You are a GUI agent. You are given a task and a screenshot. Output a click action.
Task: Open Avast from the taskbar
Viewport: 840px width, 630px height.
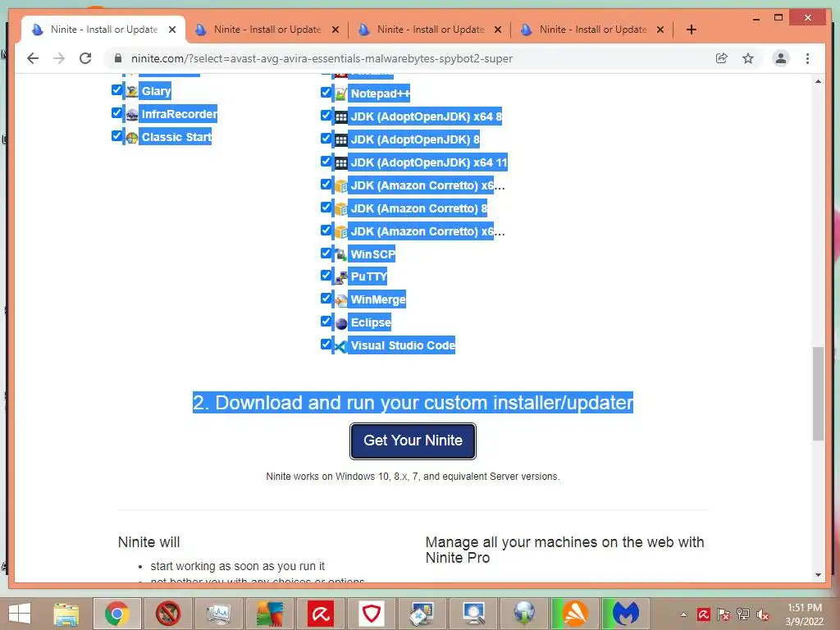tap(575, 614)
